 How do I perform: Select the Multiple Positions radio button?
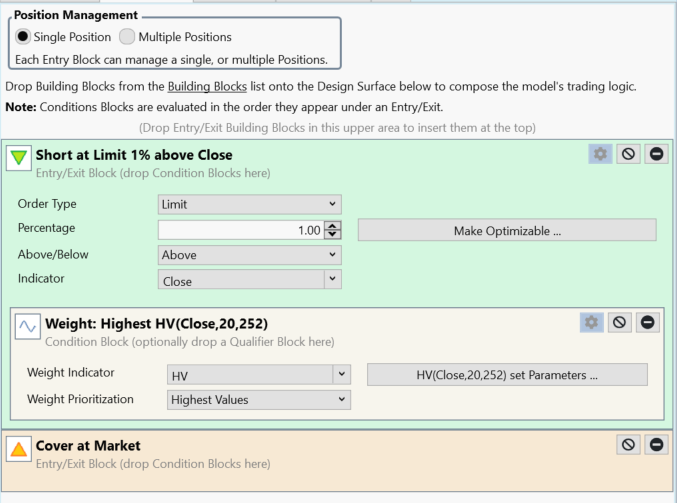(x=127, y=37)
